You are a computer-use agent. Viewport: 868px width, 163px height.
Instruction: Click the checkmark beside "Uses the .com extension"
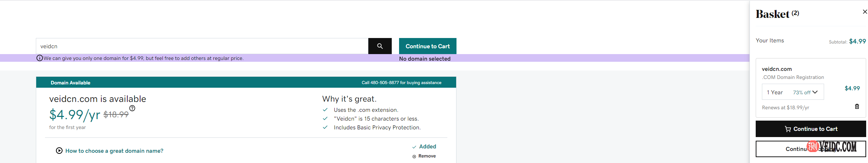pyautogui.click(x=325, y=110)
